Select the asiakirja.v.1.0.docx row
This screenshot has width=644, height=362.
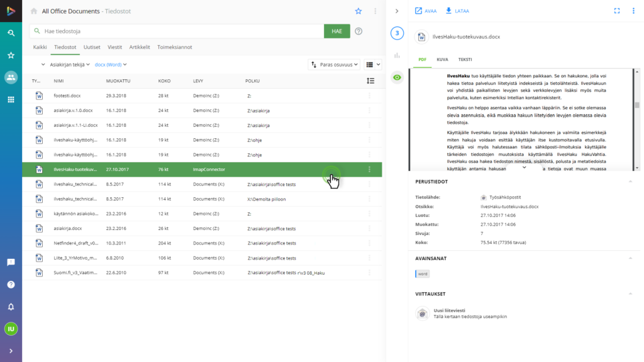[202, 111]
